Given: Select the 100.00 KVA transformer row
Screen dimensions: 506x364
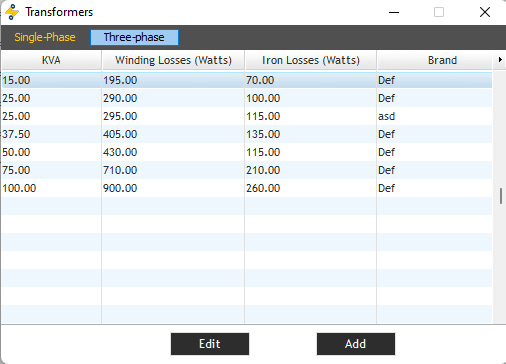Looking at the screenshot, I should (247, 188).
